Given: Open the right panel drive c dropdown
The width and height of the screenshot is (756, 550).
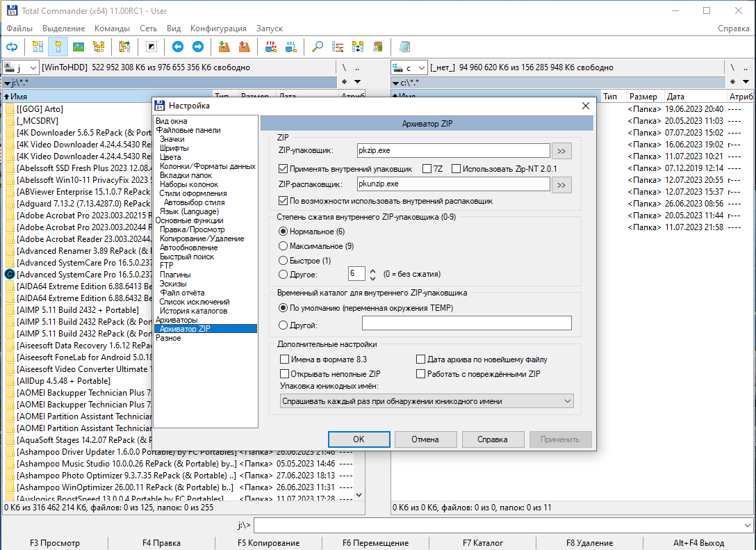Looking at the screenshot, I should point(409,67).
